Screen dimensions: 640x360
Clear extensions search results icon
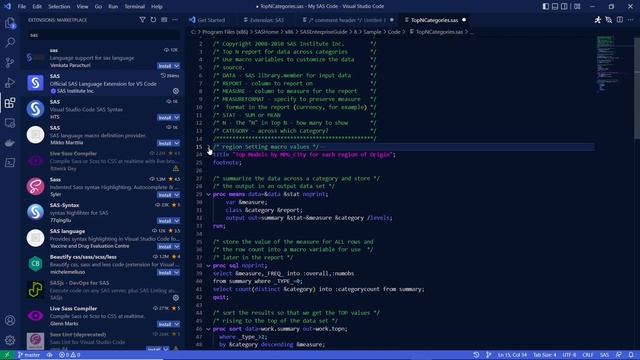tap(164, 20)
